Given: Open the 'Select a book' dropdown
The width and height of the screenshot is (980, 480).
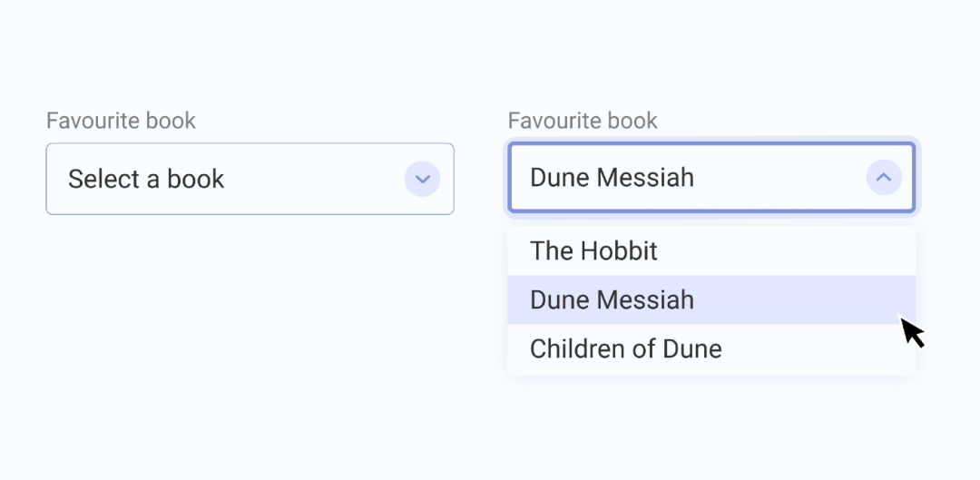Looking at the screenshot, I should click(250, 179).
